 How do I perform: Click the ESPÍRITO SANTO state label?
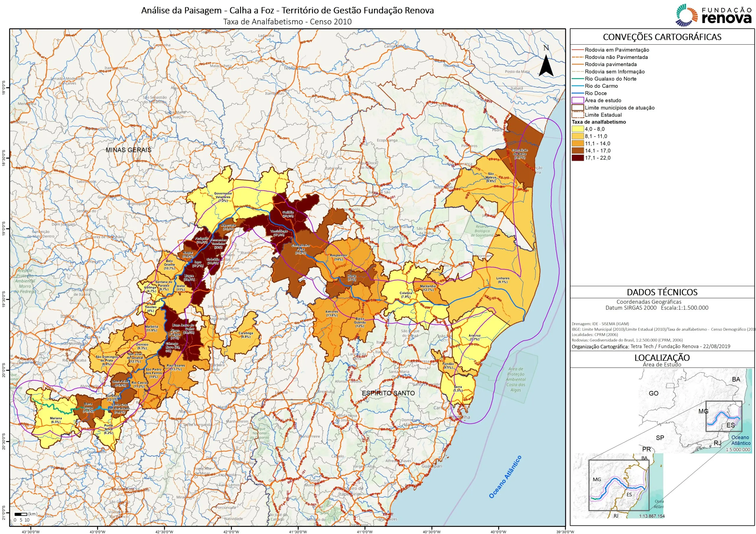click(388, 393)
